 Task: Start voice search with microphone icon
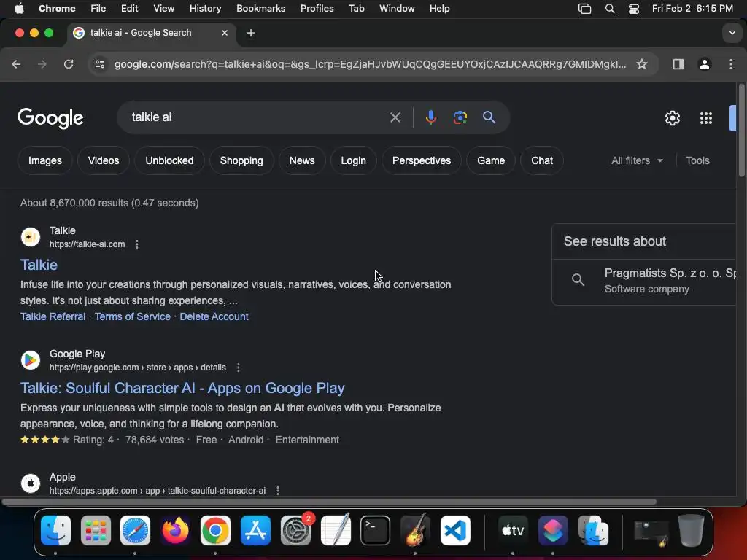point(430,117)
